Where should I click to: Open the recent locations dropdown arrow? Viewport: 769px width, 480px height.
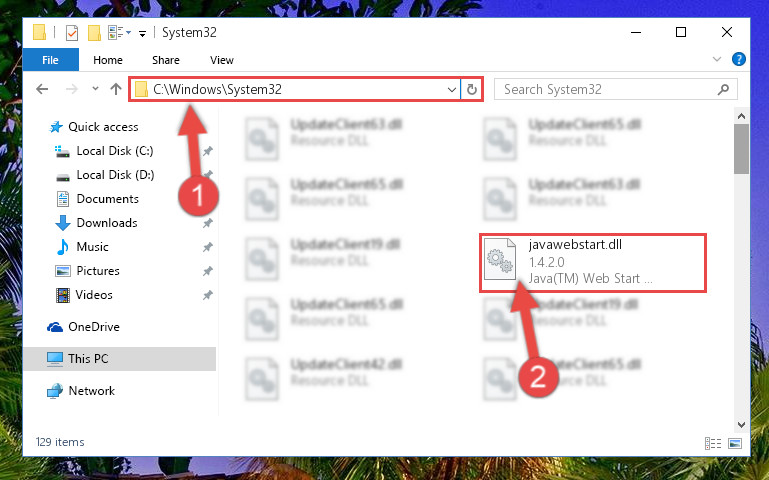click(95, 89)
